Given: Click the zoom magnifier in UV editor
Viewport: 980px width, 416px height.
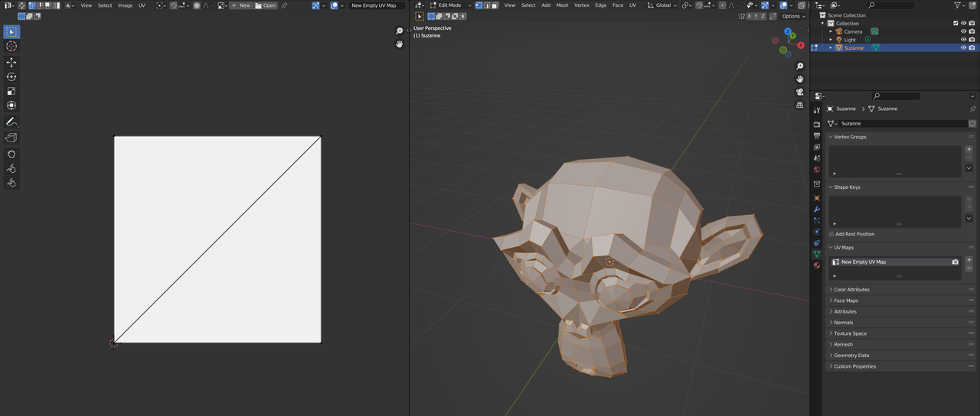Looking at the screenshot, I should (399, 31).
